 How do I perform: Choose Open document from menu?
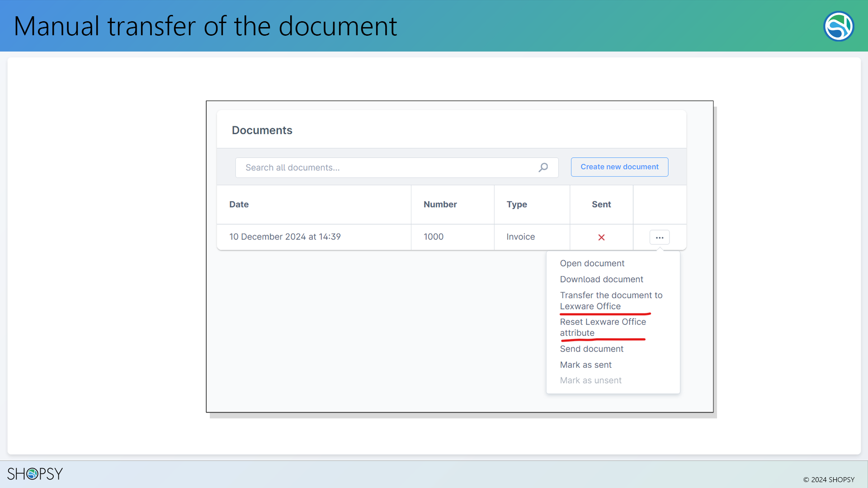[592, 263]
